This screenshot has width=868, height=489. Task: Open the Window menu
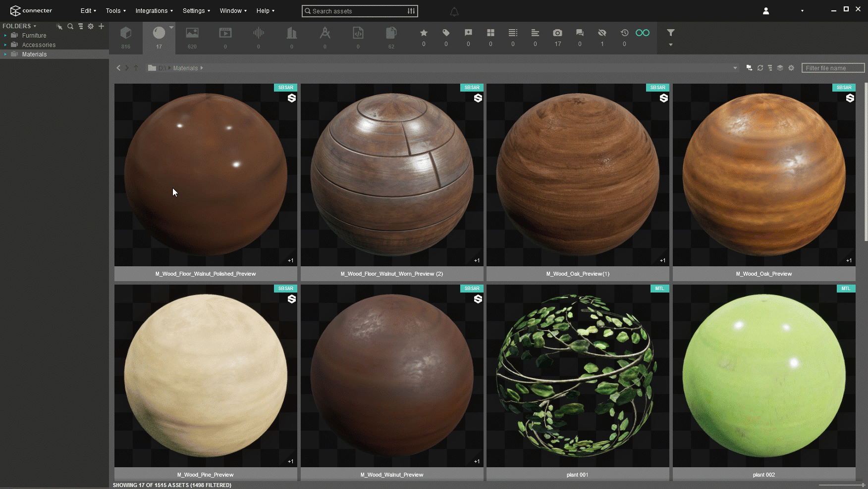click(233, 10)
